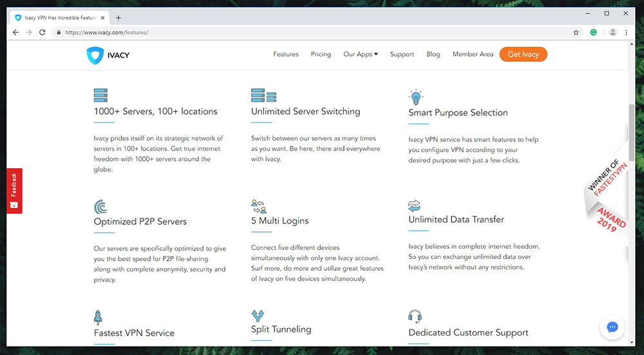Click the 5 Multi Logins users icon
644x355 pixels.
point(259,206)
